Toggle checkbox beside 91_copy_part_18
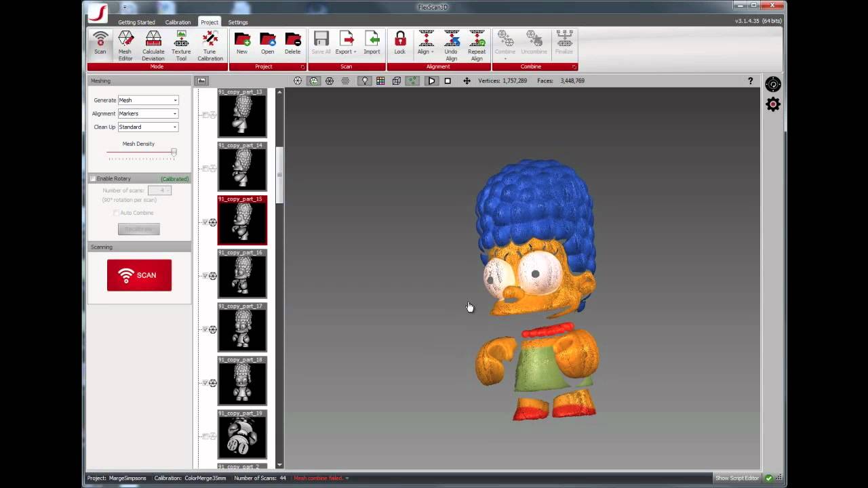Image resolution: width=868 pixels, height=488 pixels. pos(204,383)
